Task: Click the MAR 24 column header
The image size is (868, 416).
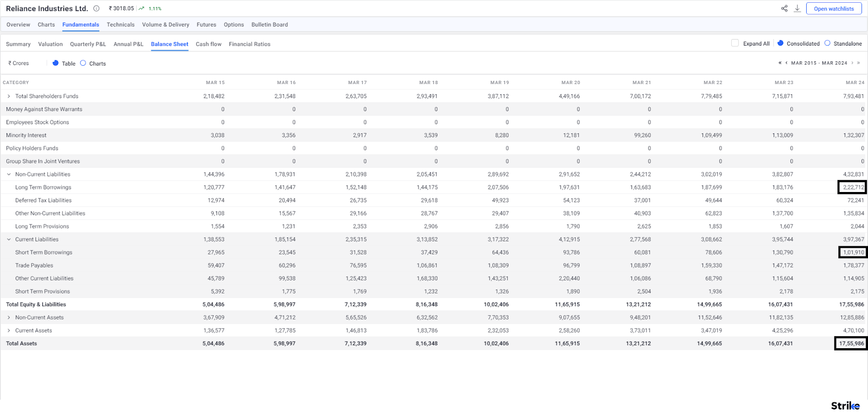Action: pos(855,82)
